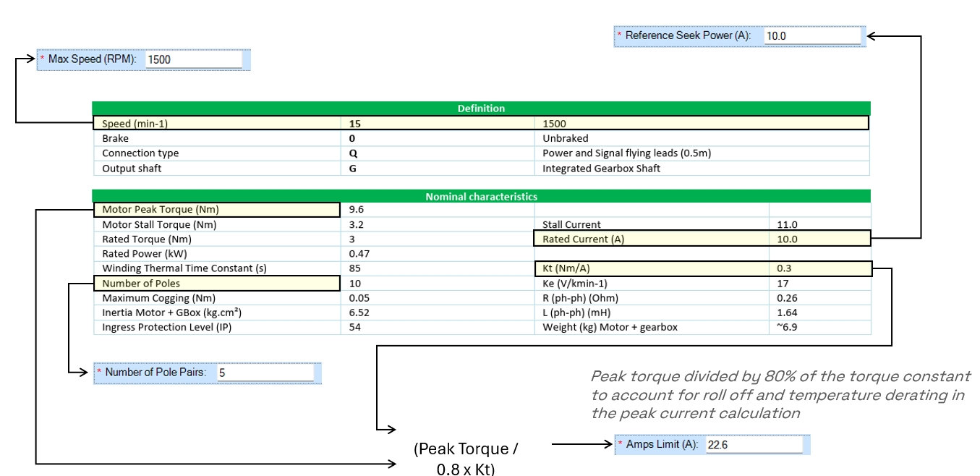The width and height of the screenshot is (980, 476).
Task: Select 'Winding Thermal Time Constant (s)' label
Action: tap(184, 268)
